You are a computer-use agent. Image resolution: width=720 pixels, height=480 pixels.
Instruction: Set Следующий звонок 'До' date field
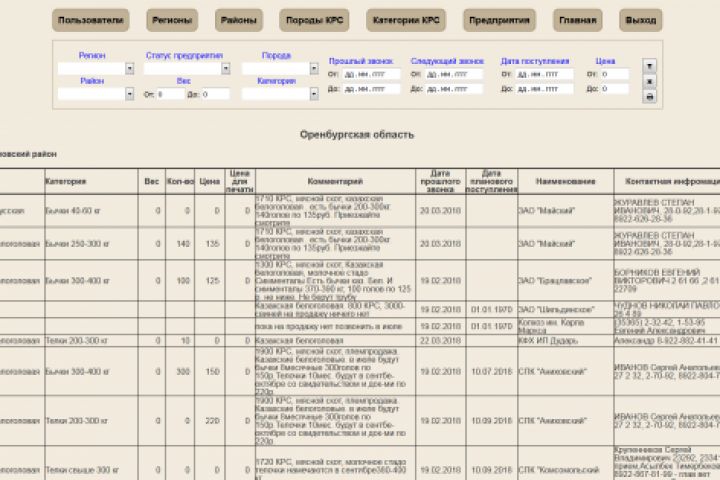coord(454,89)
